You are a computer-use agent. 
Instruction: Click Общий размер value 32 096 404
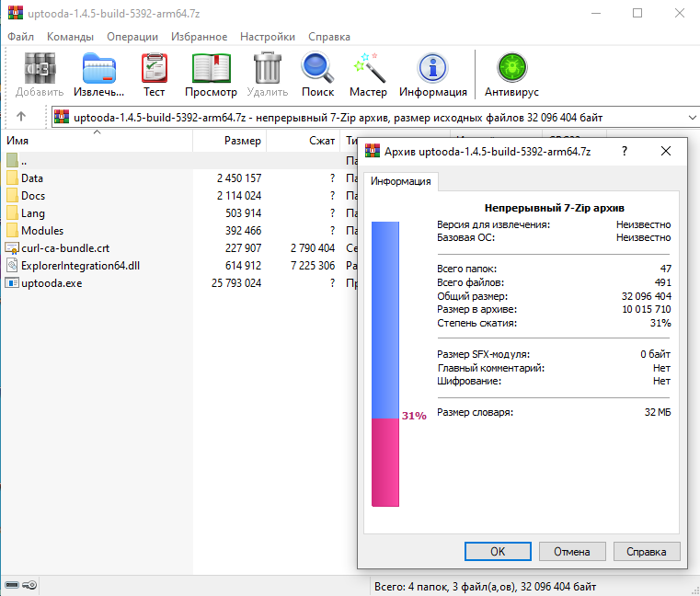point(646,296)
